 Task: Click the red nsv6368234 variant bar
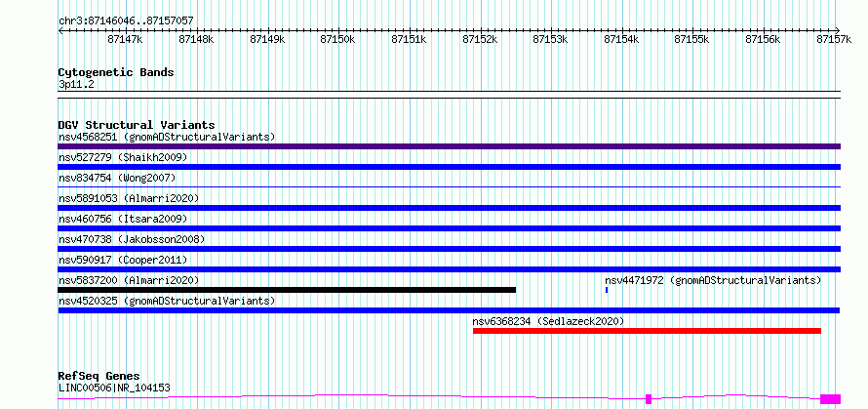pyautogui.click(x=648, y=331)
